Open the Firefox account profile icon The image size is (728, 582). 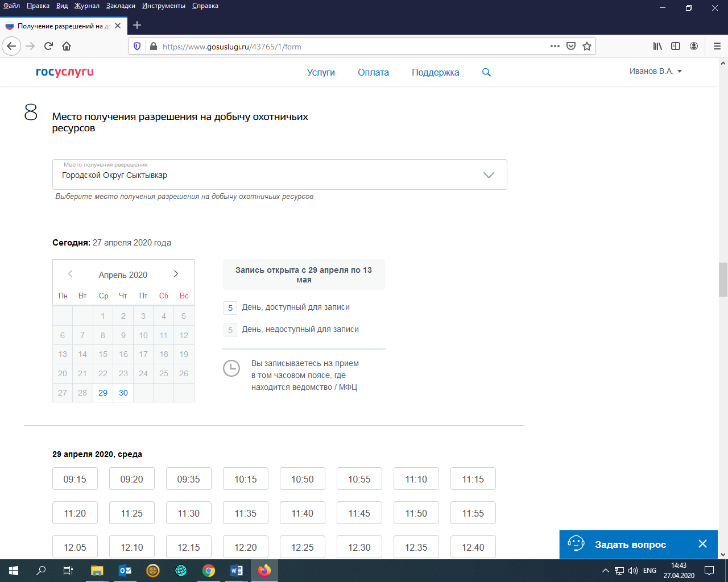(694, 46)
